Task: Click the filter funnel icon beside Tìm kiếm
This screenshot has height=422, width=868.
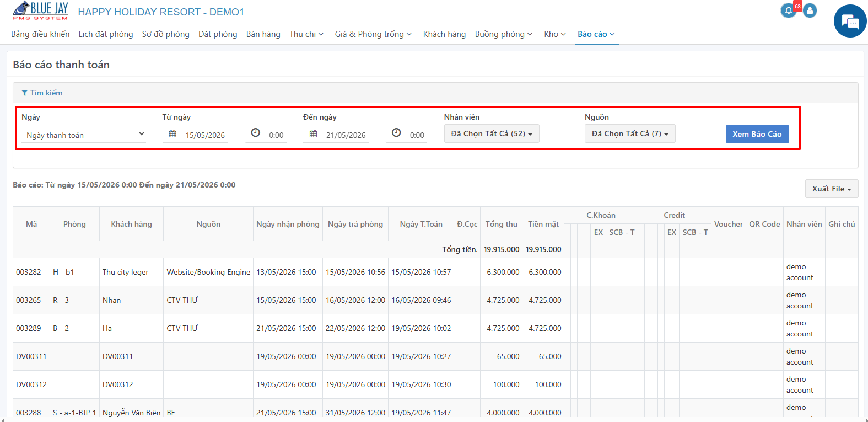Action: pyautogui.click(x=24, y=93)
